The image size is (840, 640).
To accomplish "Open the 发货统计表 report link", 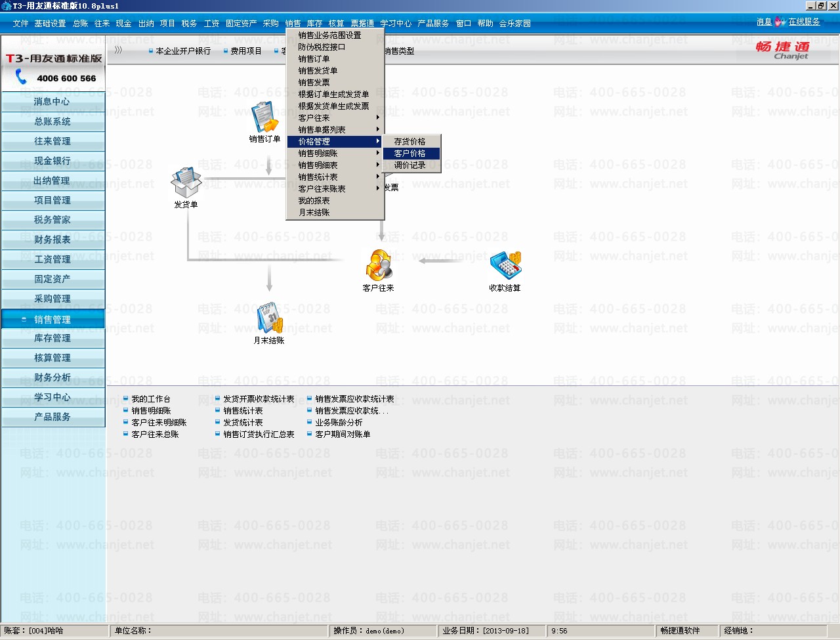I will pyautogui.click(x=243, y=423).
